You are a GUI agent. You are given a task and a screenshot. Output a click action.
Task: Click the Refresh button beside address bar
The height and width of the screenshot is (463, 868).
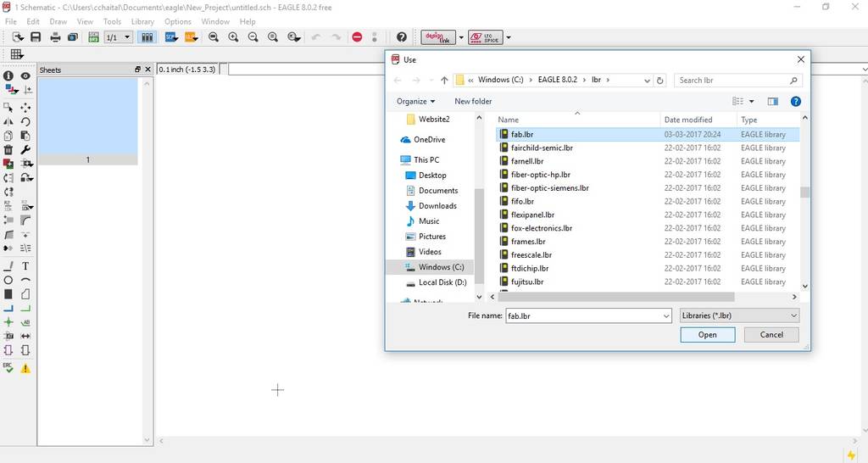click(x=659, y=81)
